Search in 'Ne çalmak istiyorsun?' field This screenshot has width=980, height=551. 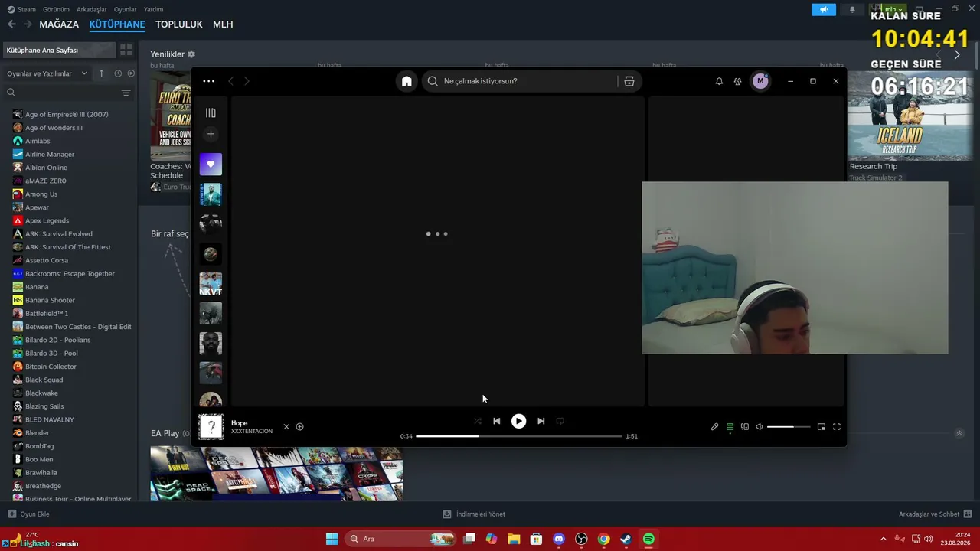click(521, 81)
